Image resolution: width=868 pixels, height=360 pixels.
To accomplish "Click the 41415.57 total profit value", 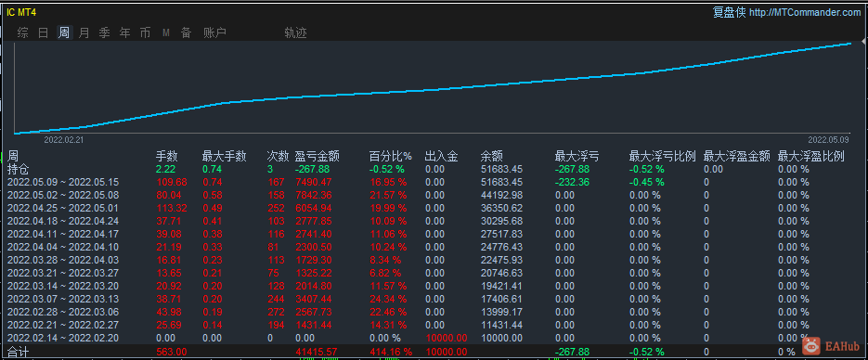I will pos(317,352).
